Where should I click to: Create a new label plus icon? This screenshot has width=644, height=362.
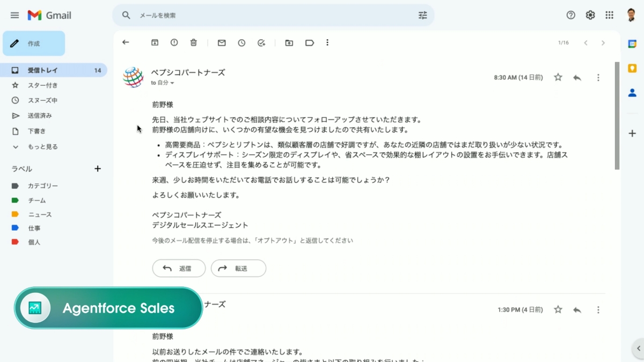click(x=98, y=168)
